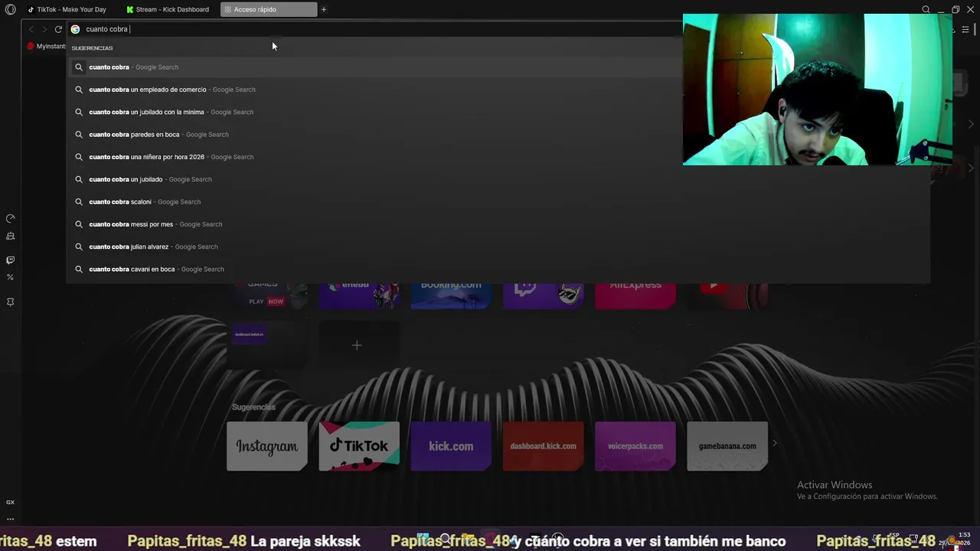Open the TikTok suggestion tile
The image size is (980, 551).
pos(359,446)
